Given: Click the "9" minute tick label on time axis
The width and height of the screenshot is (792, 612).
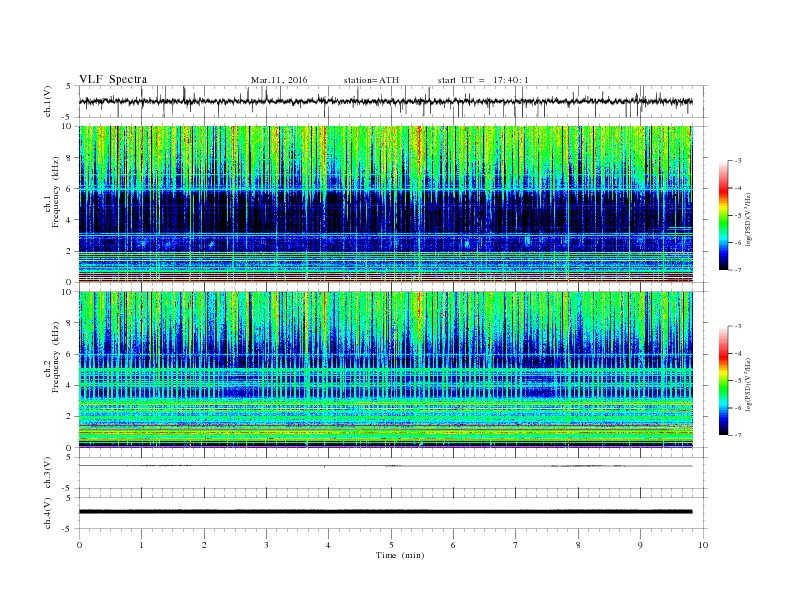Looking at the screenshot, I should [x=640, y=545].
